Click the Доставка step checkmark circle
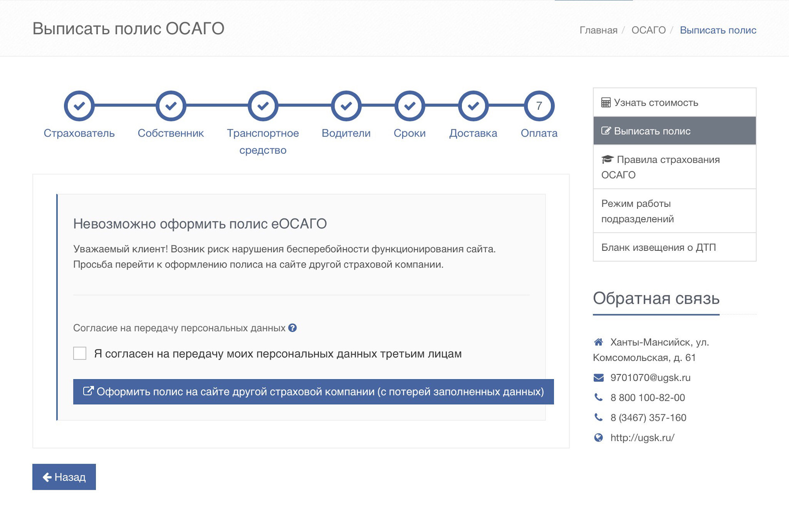The height and width of the screenshot is (532, 789). point(473,106)
